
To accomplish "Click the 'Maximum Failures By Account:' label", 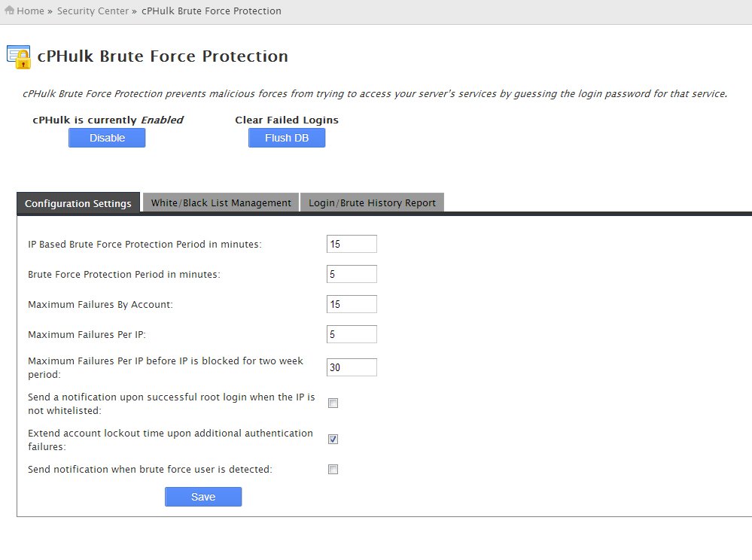I will [x=100, y=304].
